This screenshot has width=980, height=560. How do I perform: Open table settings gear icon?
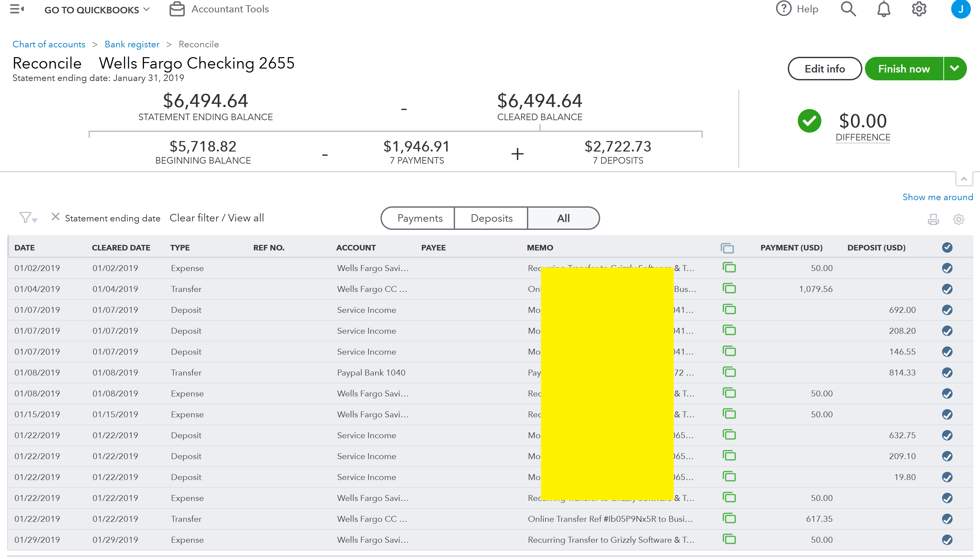[958, 219]
